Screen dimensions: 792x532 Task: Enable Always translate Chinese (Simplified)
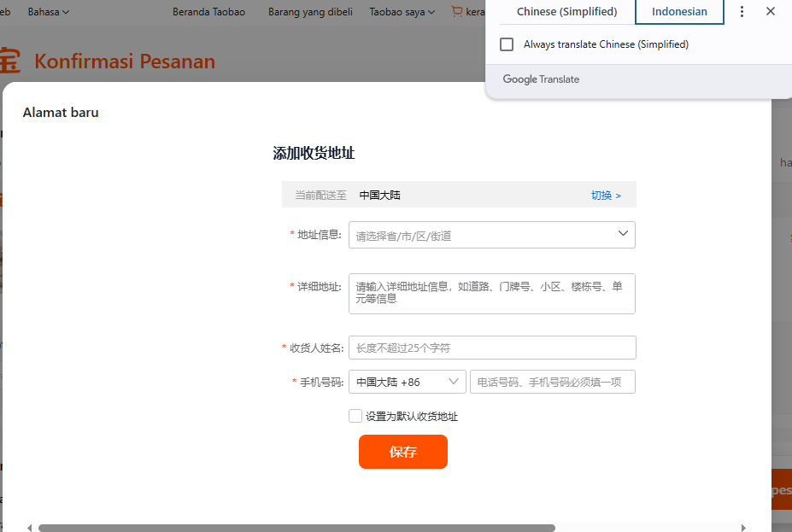tap(507, 44)
